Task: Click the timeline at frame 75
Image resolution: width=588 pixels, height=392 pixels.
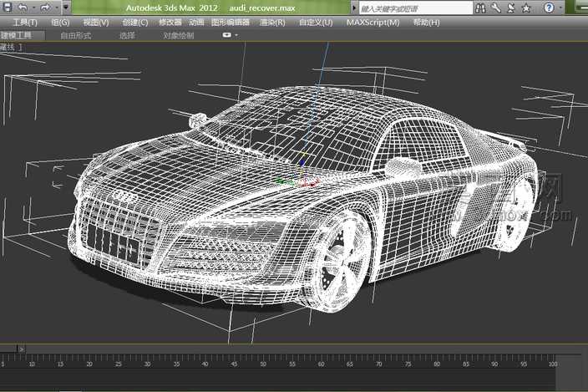Action: click(x=408, y=364)
